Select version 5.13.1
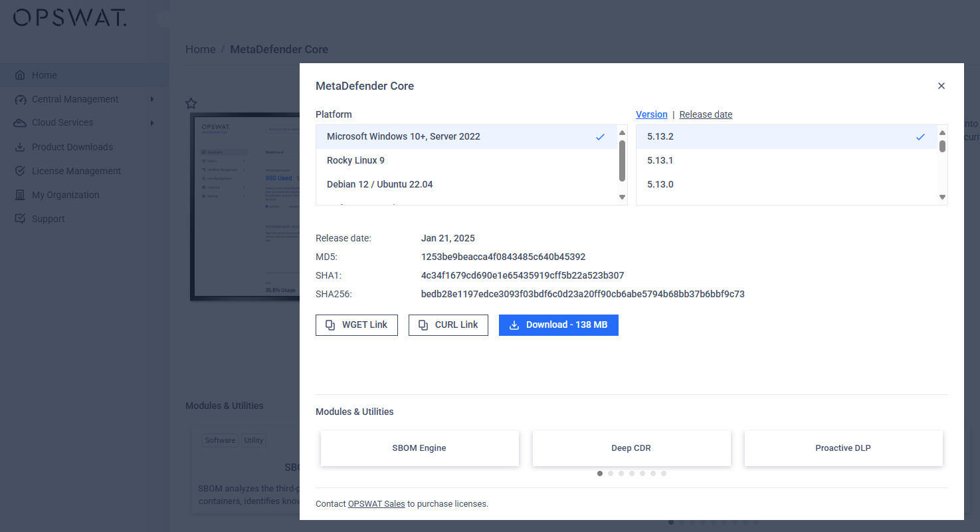The image size is (980, 532). click(787, 161)
